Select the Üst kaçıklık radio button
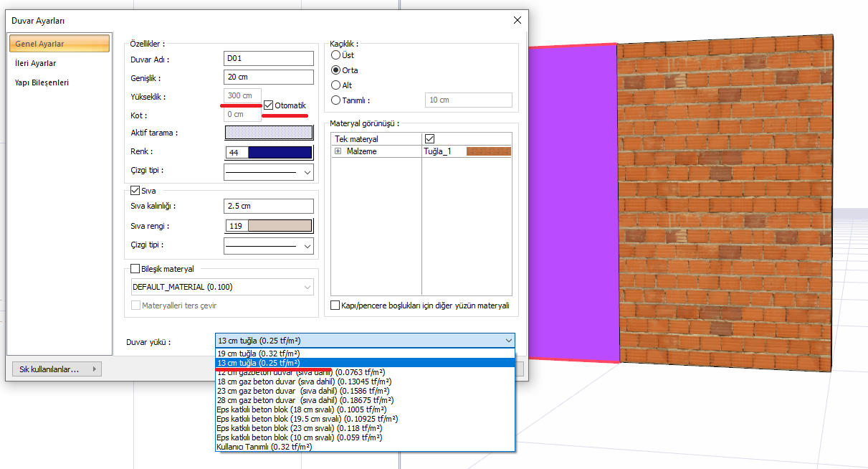 point(335,55)
